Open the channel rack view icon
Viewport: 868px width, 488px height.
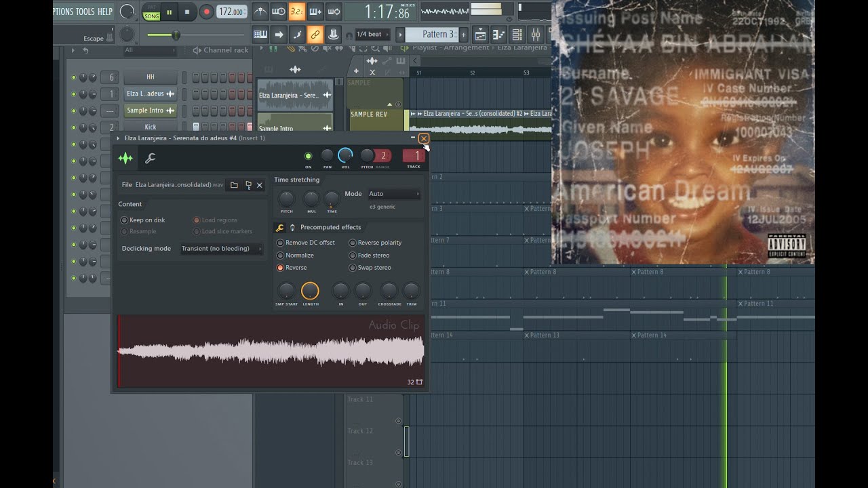(x=517, y=35)
